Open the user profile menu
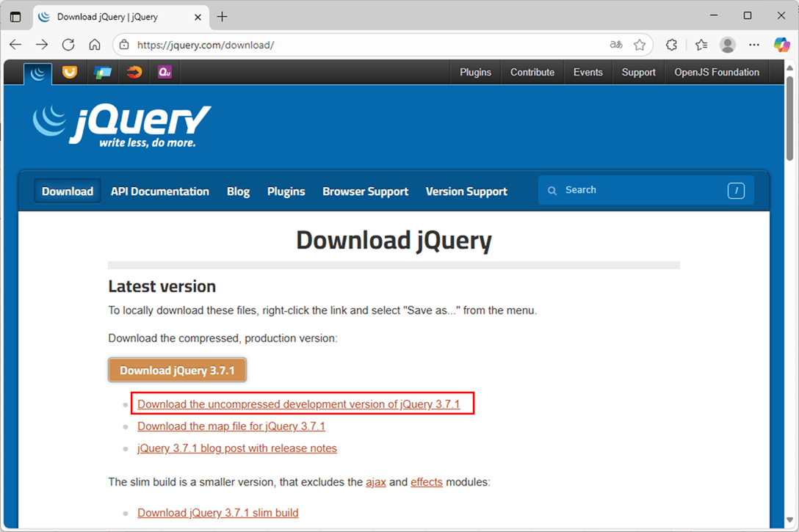799x532 pixels. (728, 45)
